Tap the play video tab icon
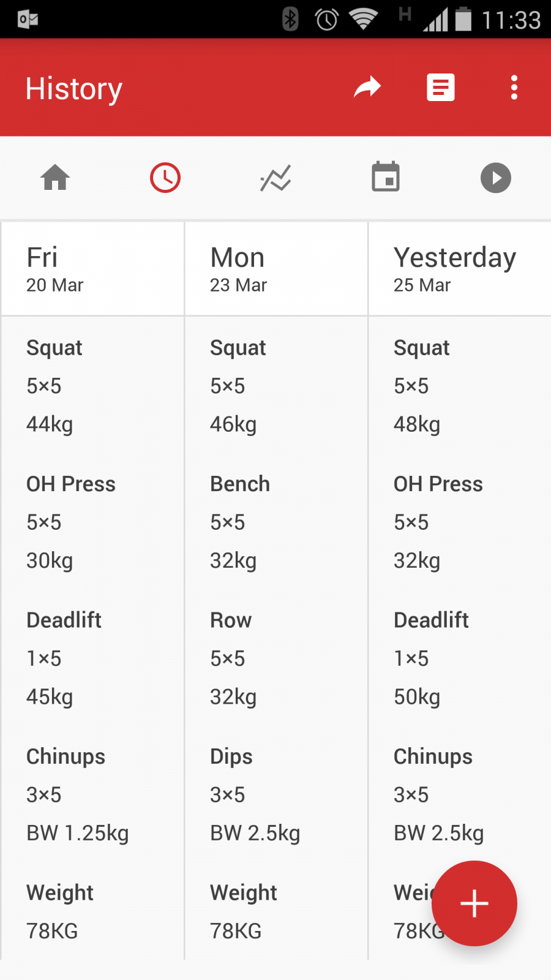The width and height of the screenshot is (551, 980). [x=496, y=178]
